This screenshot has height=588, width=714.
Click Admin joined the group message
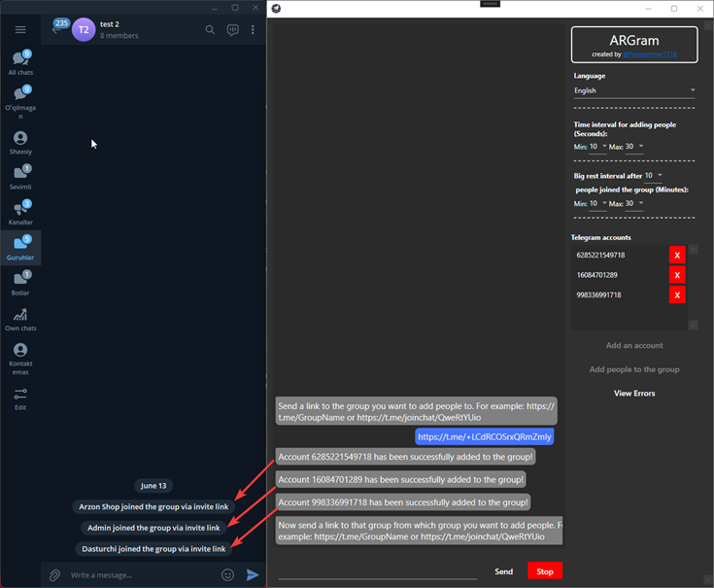[153, 528]
